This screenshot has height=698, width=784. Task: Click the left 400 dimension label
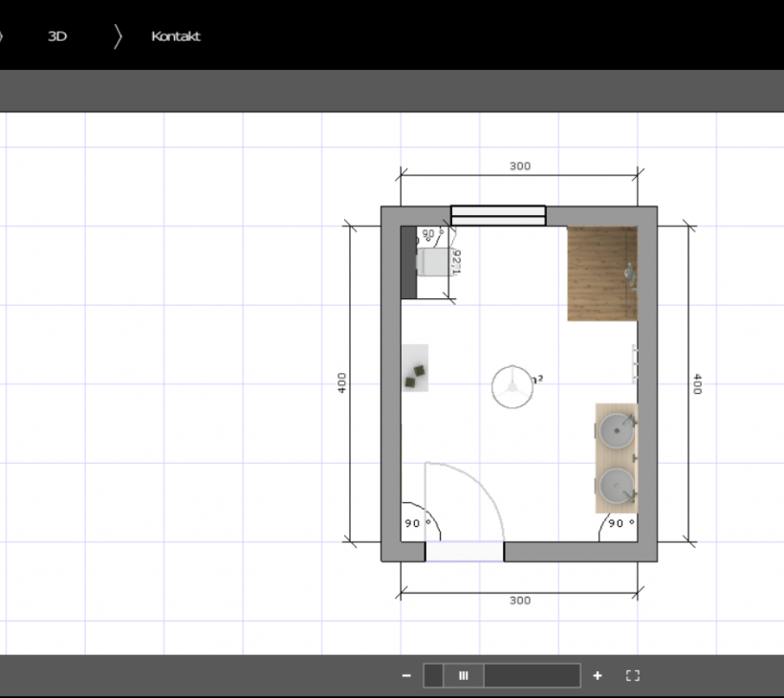coord(342,382)
